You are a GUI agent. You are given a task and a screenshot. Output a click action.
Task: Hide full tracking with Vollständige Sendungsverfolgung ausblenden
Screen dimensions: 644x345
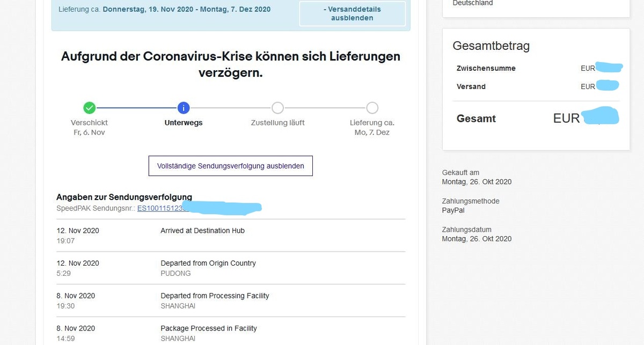point(230,166)
